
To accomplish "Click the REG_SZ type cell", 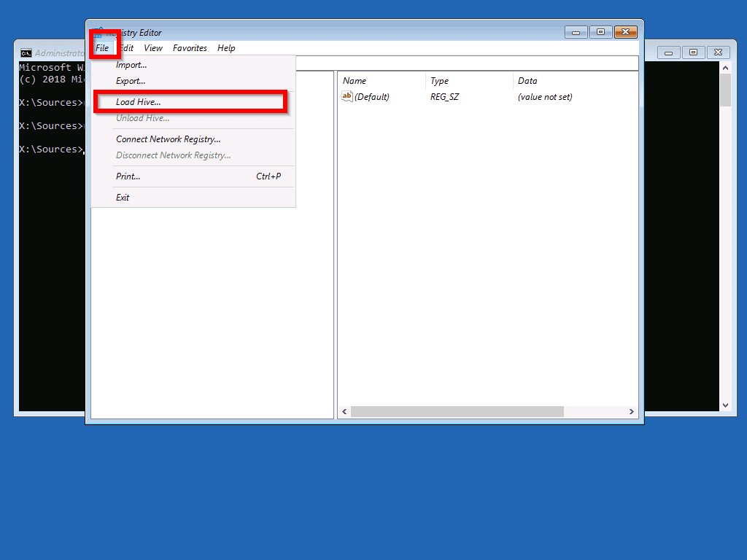I will [444, 97].
